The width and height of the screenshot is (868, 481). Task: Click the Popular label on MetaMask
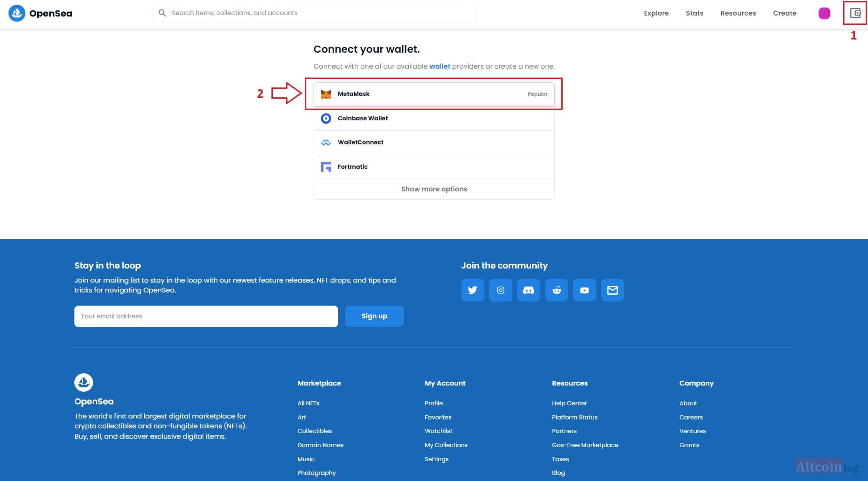537,94
